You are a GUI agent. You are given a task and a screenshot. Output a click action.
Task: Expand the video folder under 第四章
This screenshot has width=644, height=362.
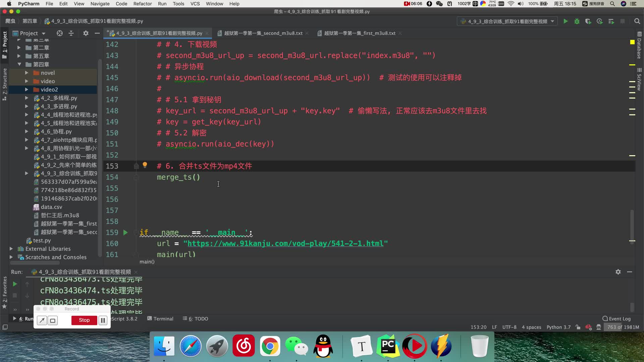[26, 81]
